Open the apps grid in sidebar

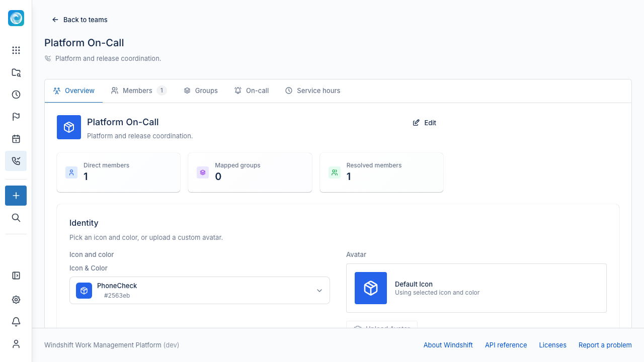point(16,50)
